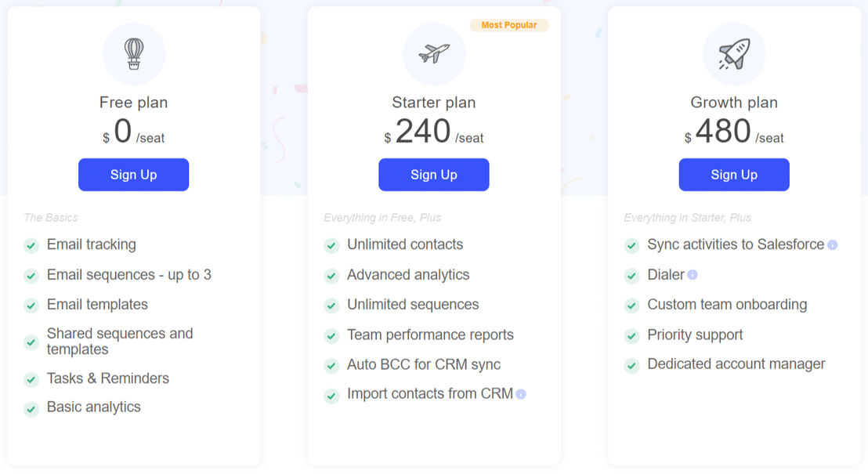Viewport: 868px width, 474px height.
Task: Click the Unlimited sequences text
Action: click(x=413, y=305)
